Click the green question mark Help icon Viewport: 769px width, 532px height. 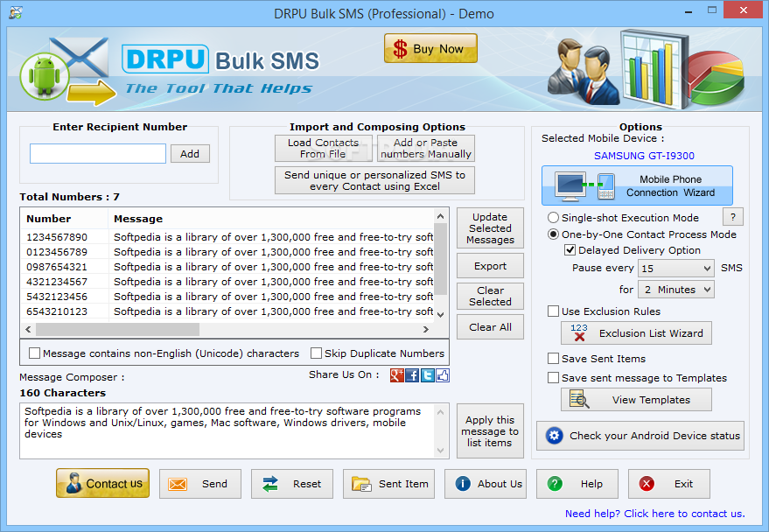tap(555, 484)
